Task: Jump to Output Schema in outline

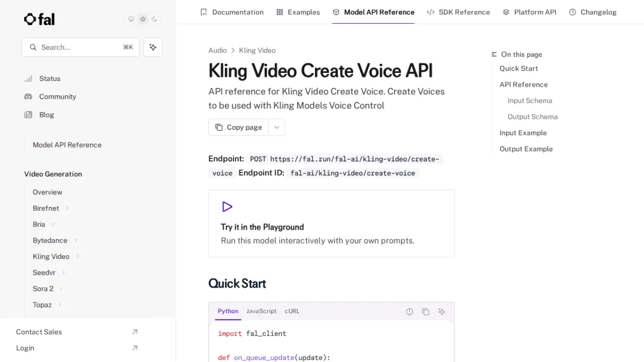Action: tap(532, 116)
